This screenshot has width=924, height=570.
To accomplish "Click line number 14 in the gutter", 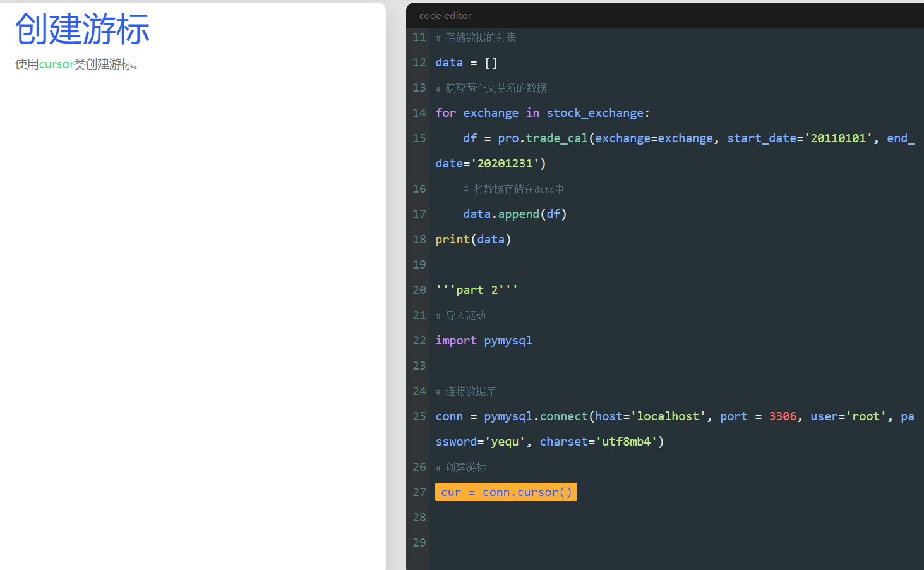I will pos(419,113).
